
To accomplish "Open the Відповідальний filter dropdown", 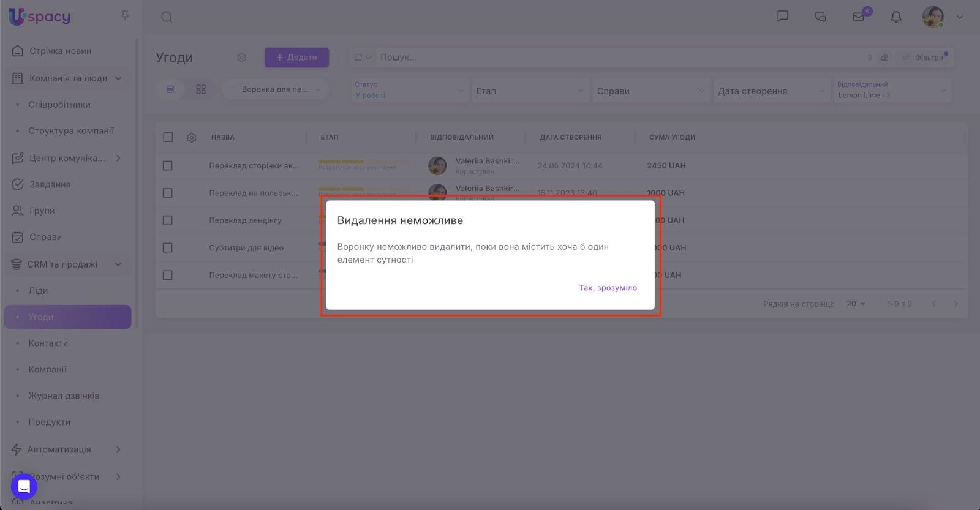I will (892, 90).
